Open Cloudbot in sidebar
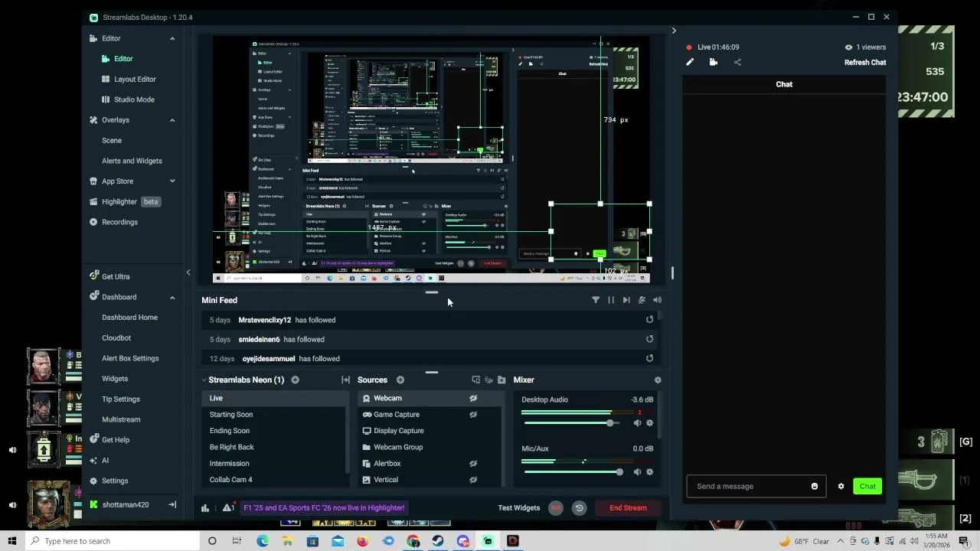 (x=116, y=337)
